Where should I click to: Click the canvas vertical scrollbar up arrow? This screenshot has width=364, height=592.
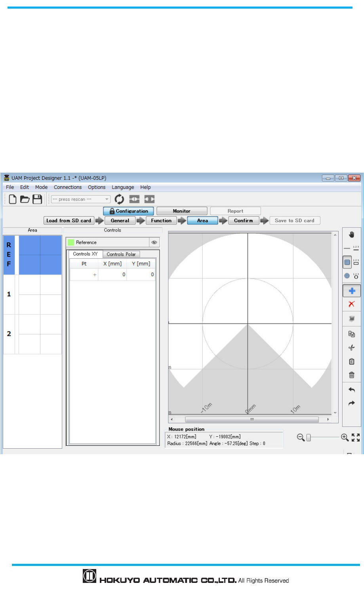click(x=335, y=235)
